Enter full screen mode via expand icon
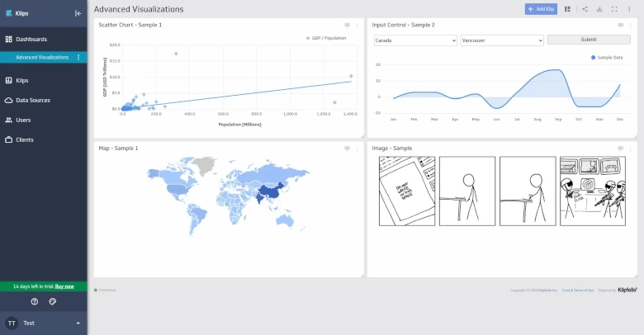 point(614,9)
